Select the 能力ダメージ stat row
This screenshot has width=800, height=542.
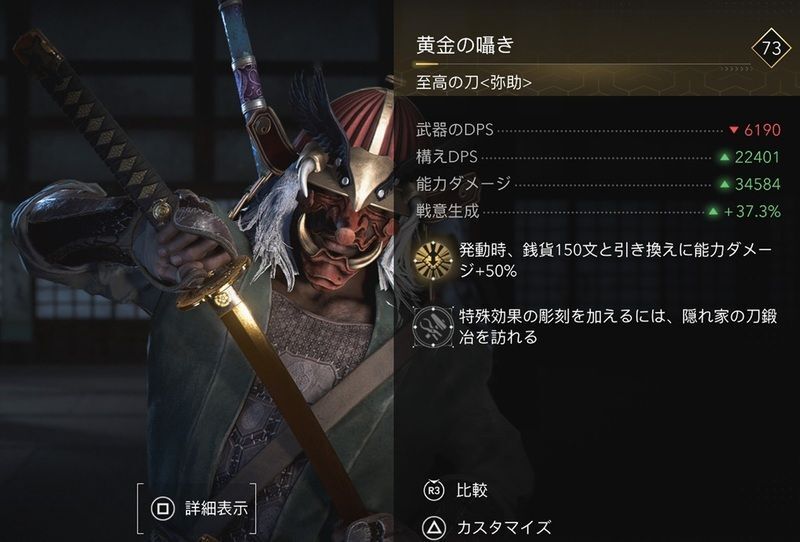click(x=598, y=184)
